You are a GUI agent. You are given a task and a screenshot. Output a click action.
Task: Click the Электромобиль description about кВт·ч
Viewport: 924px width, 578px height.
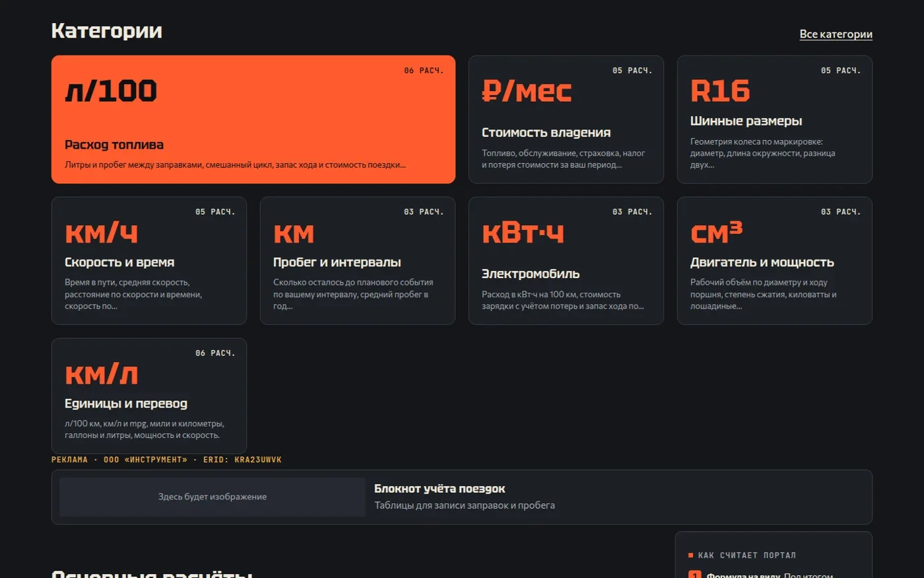click(563, 300)
